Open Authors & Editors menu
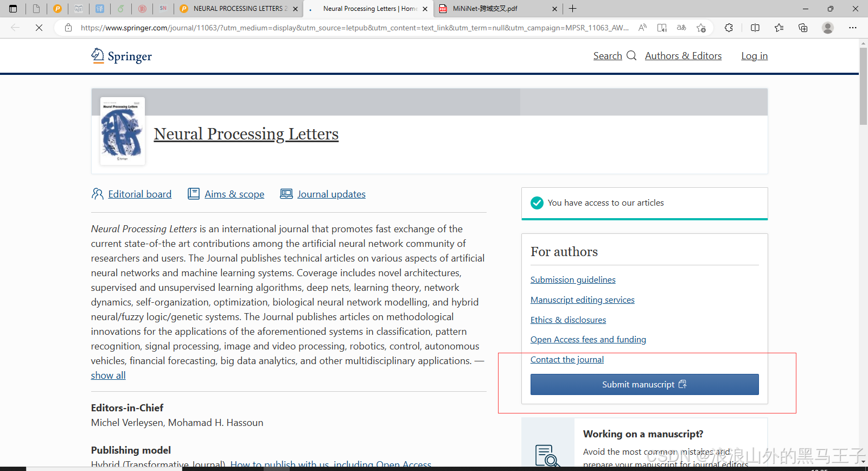Screen dimensions: 868x471 (683, 56)
